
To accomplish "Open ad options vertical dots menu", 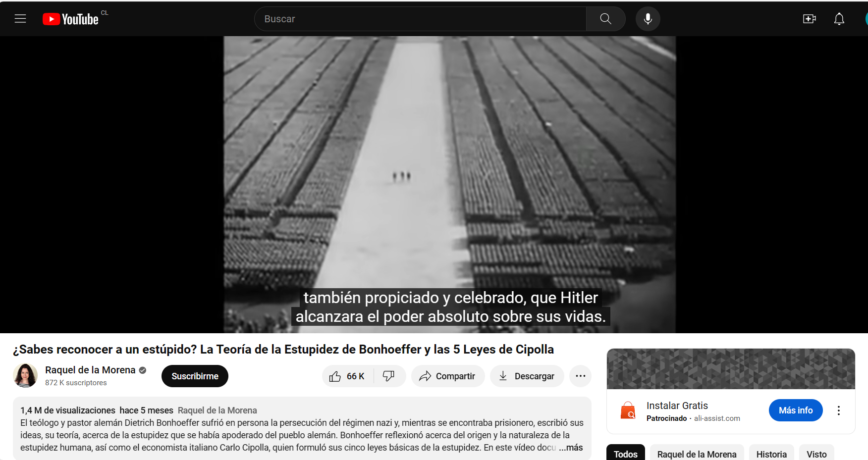I will pos(838,410).
